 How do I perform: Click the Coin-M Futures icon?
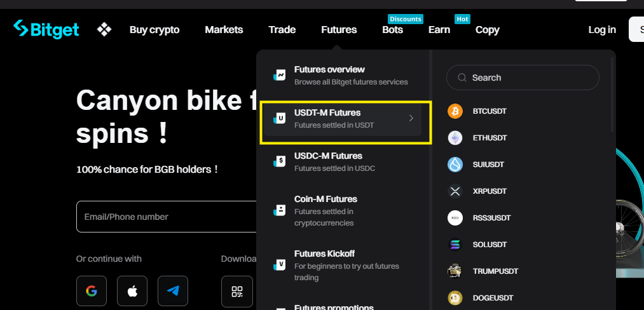coord(280,211)
